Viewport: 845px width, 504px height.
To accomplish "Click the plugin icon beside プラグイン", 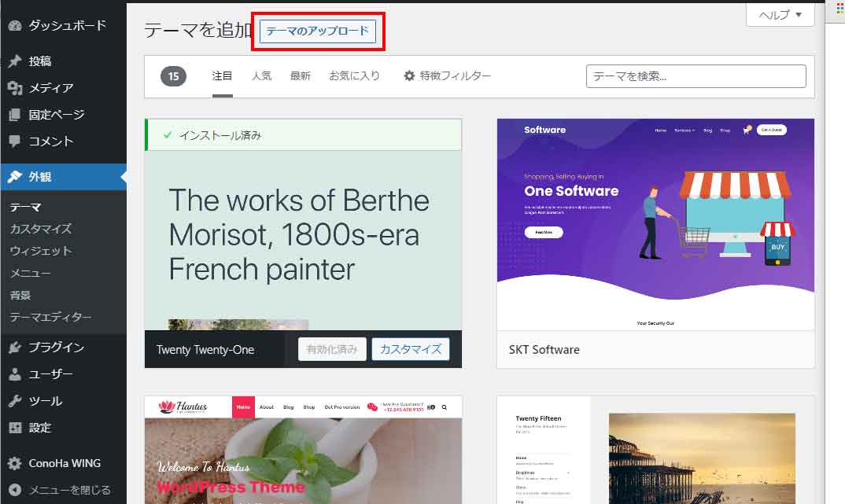I will [x=15, y=348].
